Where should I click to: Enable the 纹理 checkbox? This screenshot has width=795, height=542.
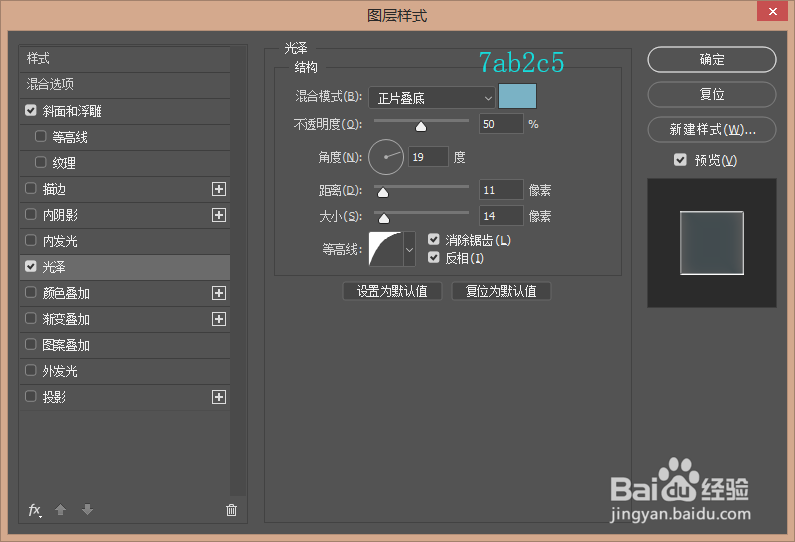click(x=41, y=162)
